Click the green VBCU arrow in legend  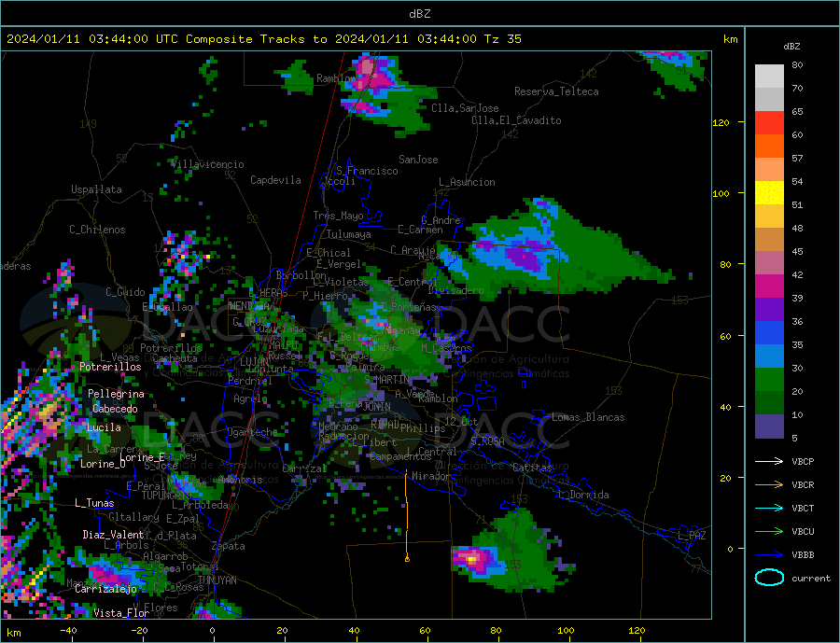769,532
